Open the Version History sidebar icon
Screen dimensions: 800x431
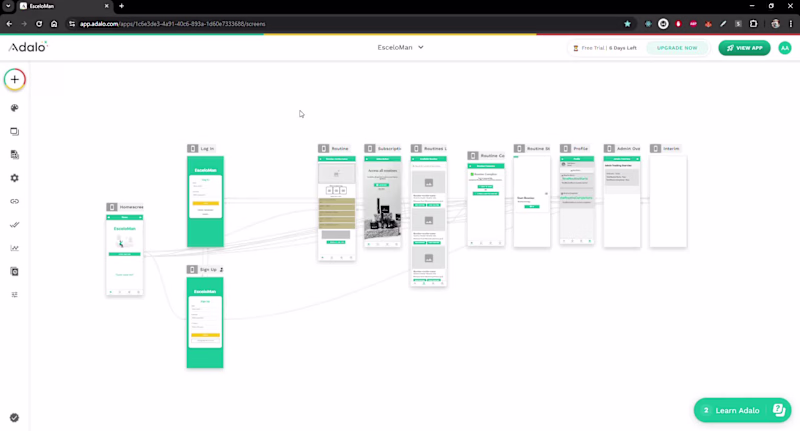pos(14,271)
